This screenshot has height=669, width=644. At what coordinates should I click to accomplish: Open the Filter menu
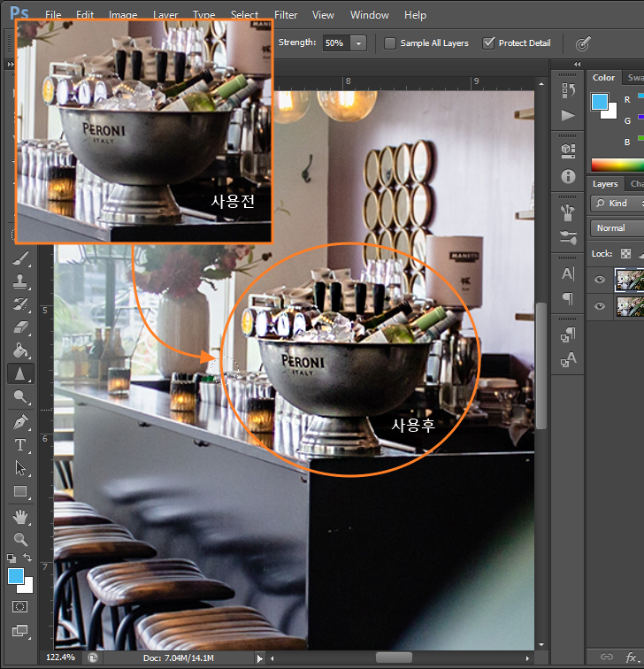(x=286, y=15)
